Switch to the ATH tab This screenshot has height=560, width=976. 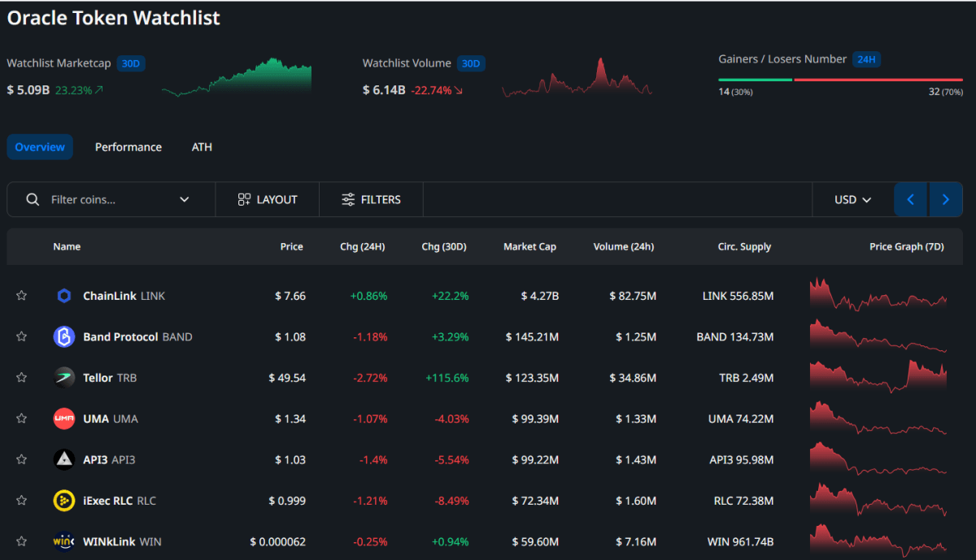(202, 147)
